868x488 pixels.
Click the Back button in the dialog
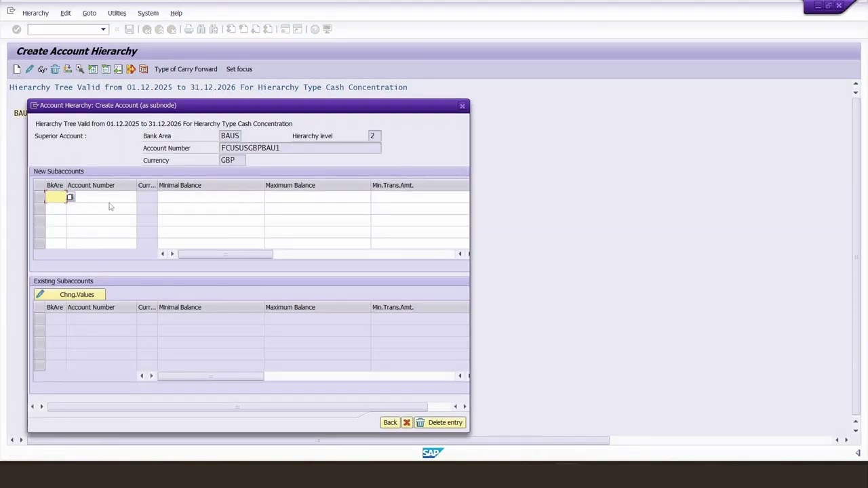[390, 422]
